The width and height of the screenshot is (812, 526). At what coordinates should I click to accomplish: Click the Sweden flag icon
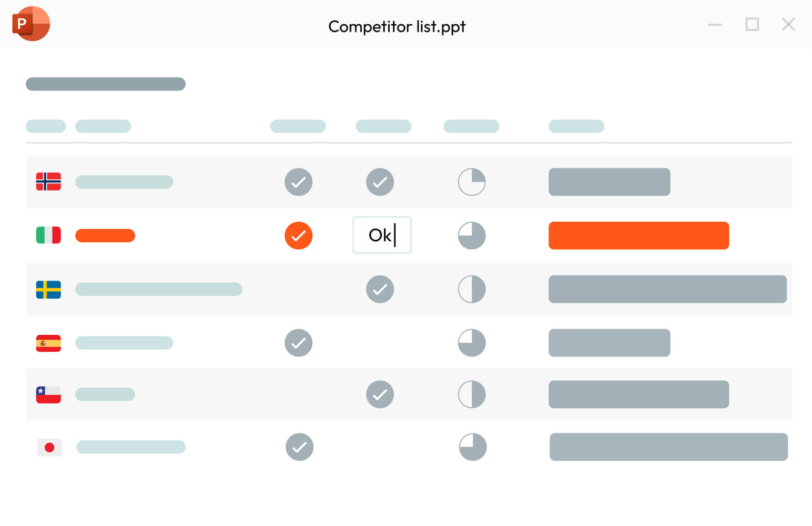(49, 289)
